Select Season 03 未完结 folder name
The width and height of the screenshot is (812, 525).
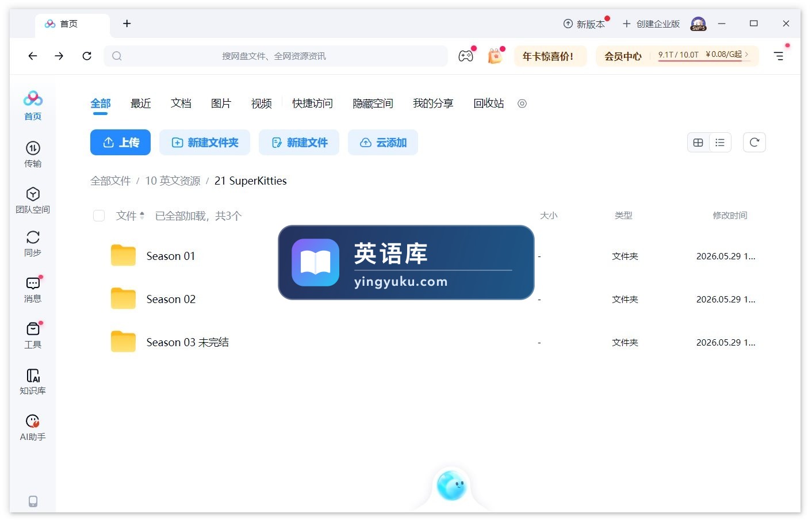click(x=187, y=343)
